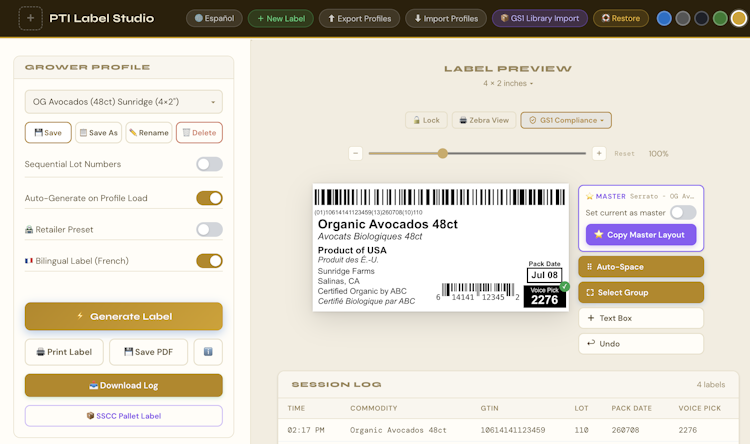Open GS1 Library Import
The width and height of the screenshot is (750, 444).
coord(540,18)
